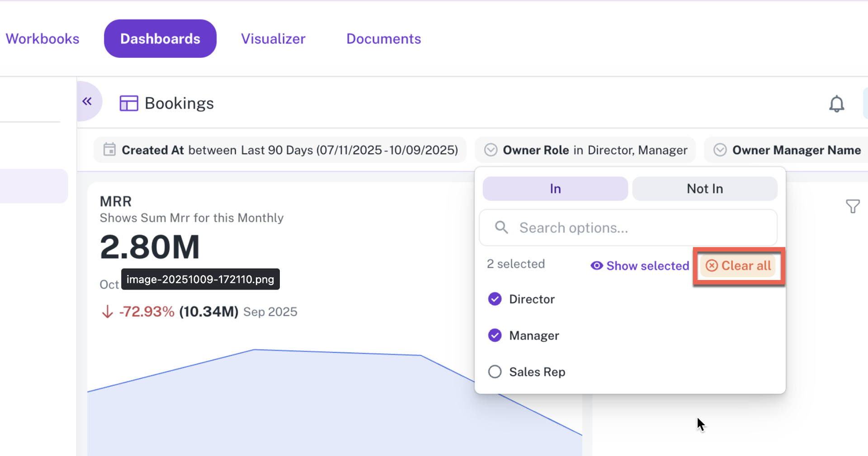Go to the Documents tab
Viewport: 868px width, 456px height.
tap(383, 39)
